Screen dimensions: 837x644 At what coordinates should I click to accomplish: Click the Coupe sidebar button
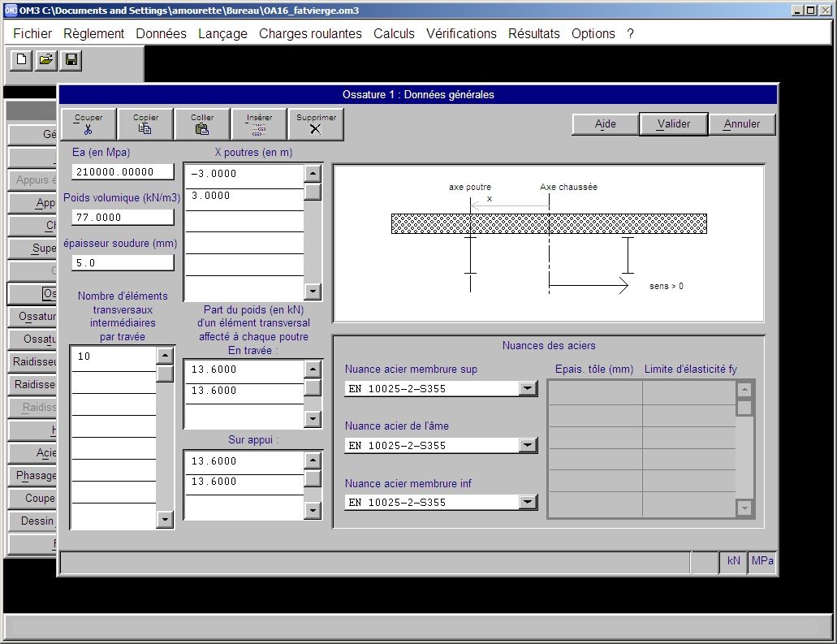tap(32, 498)
